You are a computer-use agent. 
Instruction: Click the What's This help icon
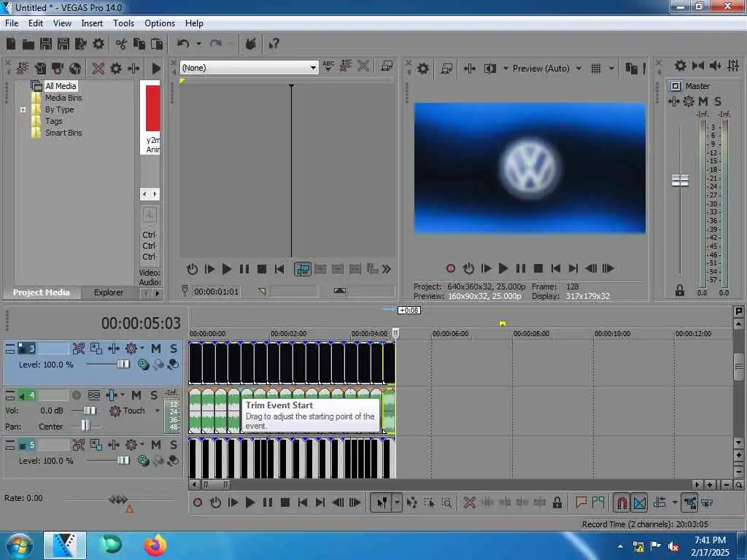[x=274, y=44]
